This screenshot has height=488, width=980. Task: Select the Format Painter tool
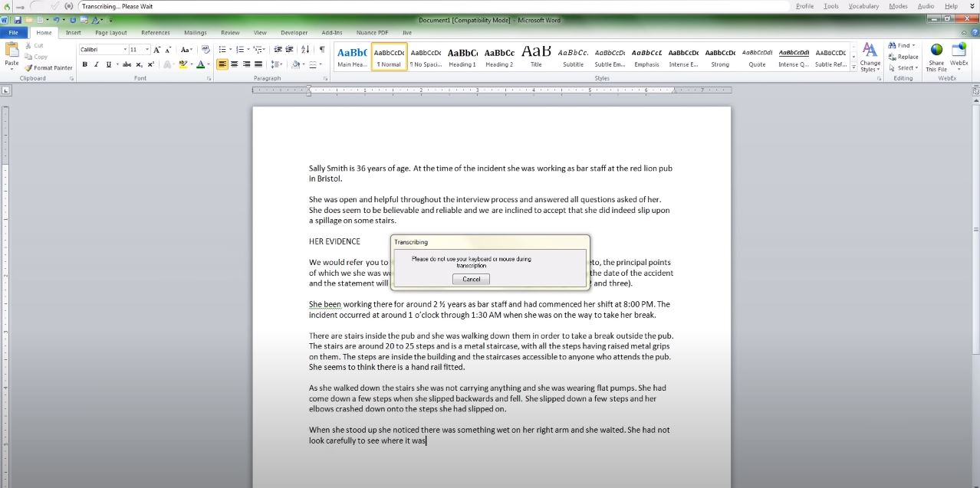48,67
